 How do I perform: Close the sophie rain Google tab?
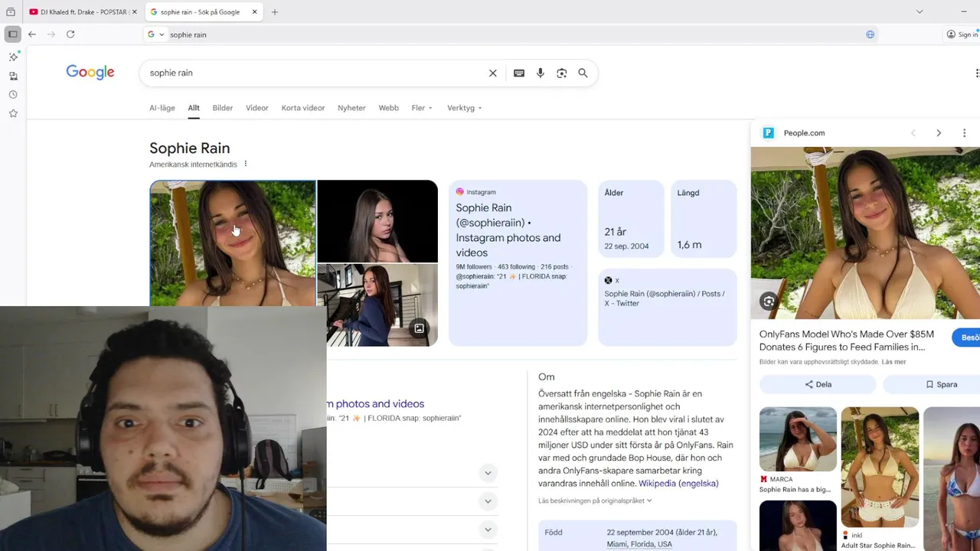(x=253, y=12)
